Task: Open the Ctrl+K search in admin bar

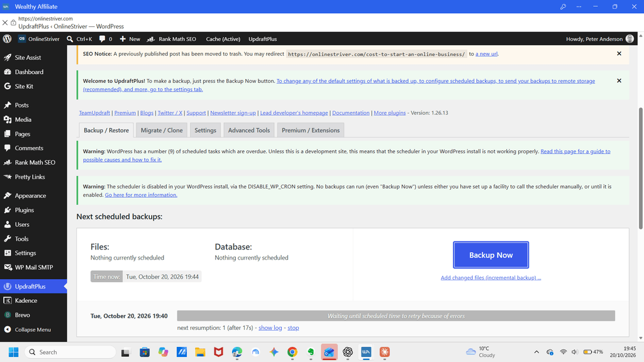Action: point(79,39)
